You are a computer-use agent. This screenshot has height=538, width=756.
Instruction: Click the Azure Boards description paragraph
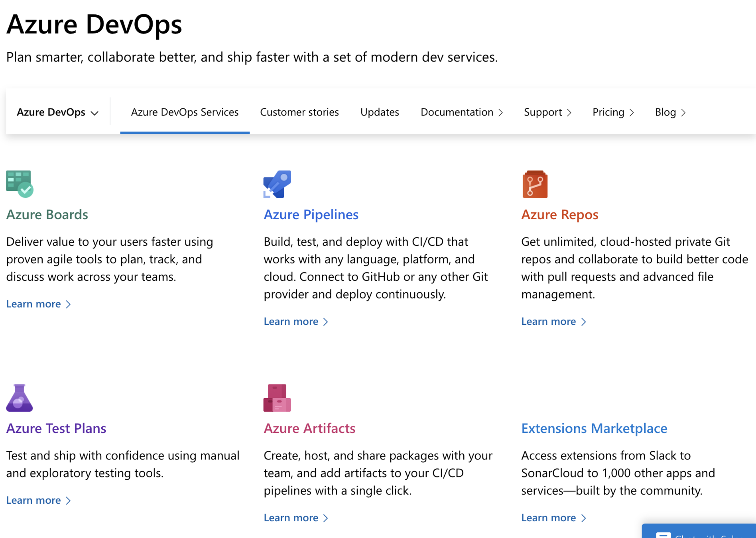coord(110,259)
